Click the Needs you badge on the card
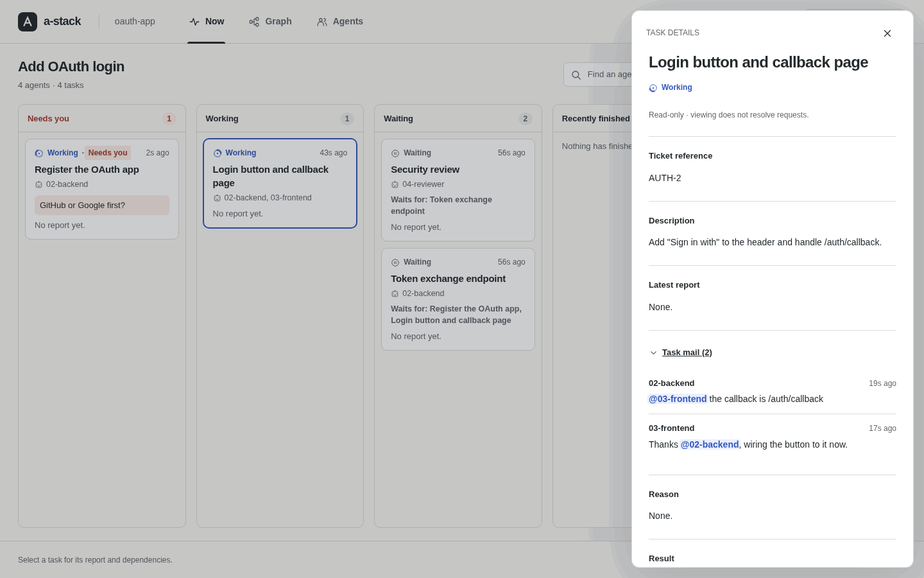 pyautogui.click(x=108, y=153)
